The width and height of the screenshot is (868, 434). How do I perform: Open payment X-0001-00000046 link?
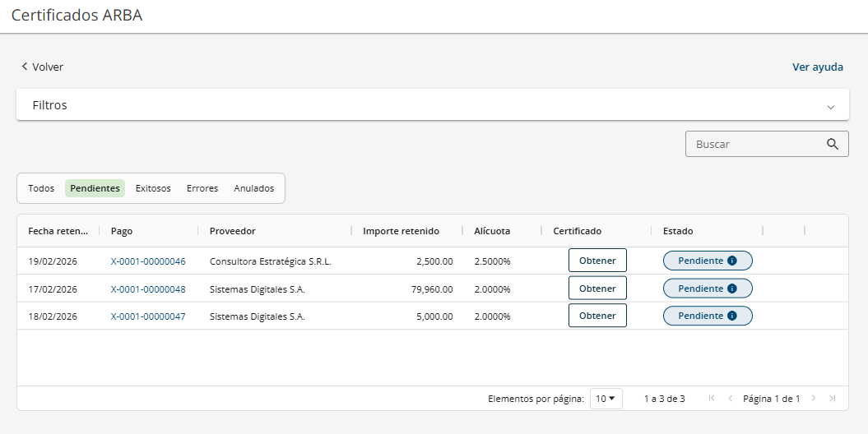coord(148,261)
